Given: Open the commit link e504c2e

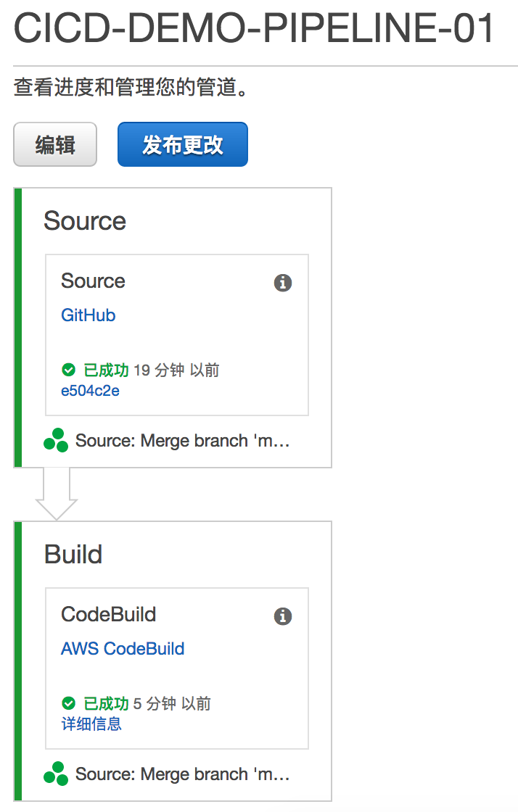Looking at the screenshot, I should click(90, 391).
